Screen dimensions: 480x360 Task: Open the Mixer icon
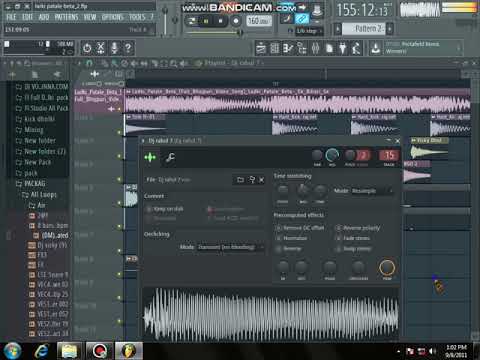coord(315,49)
